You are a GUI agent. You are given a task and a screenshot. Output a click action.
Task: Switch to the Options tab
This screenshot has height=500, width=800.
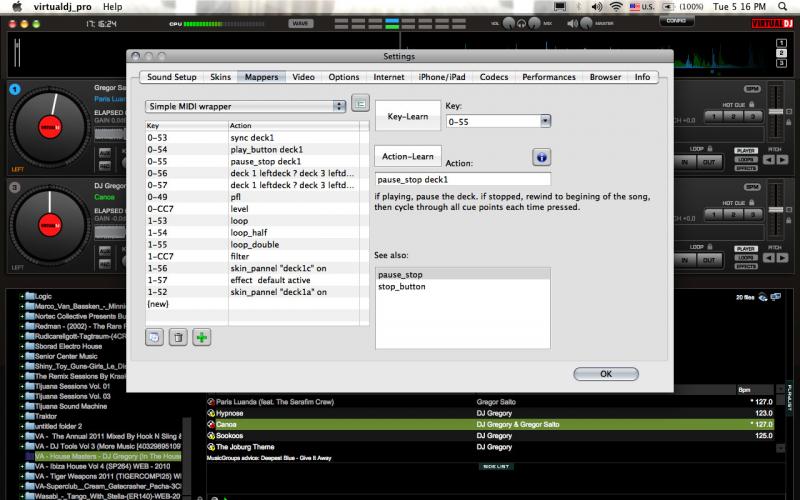pos(343,77)
